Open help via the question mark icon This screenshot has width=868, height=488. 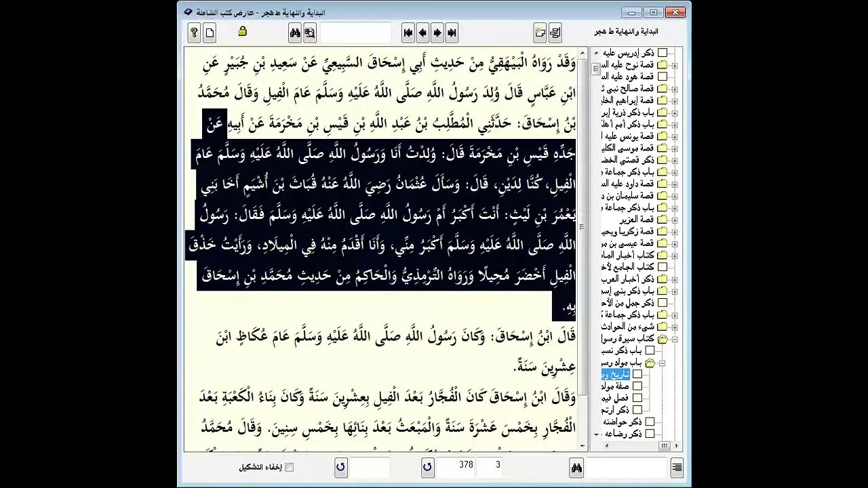coord(195,32)
